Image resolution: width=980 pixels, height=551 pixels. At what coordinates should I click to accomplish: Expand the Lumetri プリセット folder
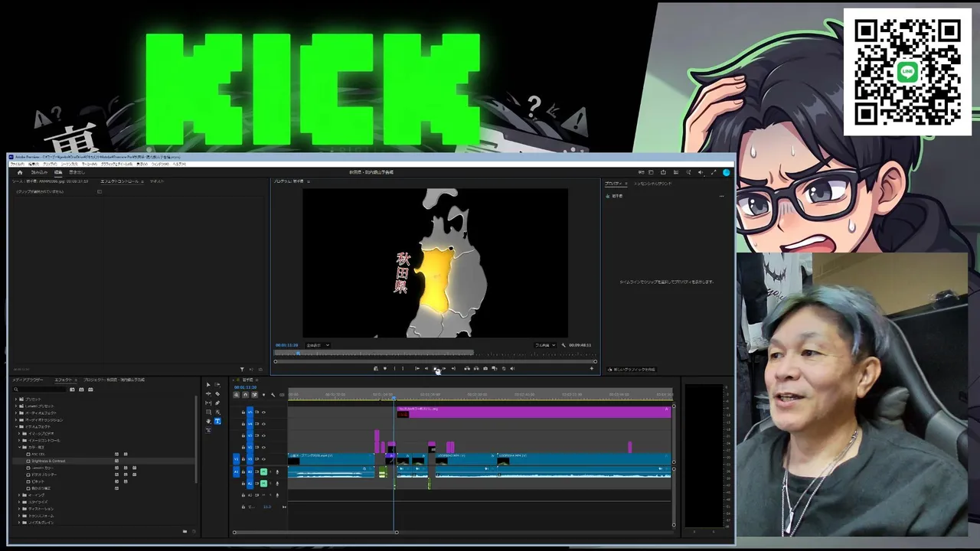point(16,406)
